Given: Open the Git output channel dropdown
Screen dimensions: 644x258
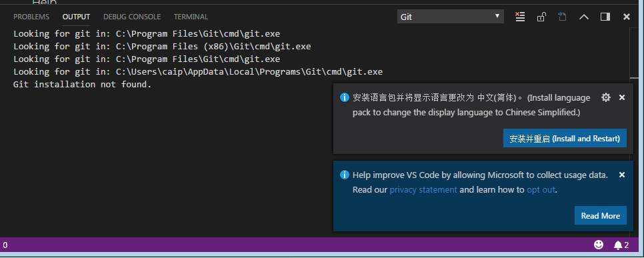Looking at the screenshot, I should point(451,17).
